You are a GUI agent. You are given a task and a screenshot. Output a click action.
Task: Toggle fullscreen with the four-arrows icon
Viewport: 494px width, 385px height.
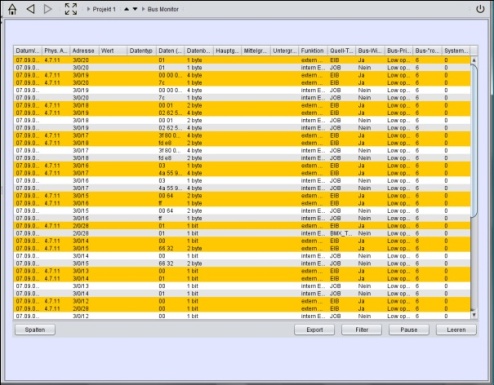[x=71, y=9]
